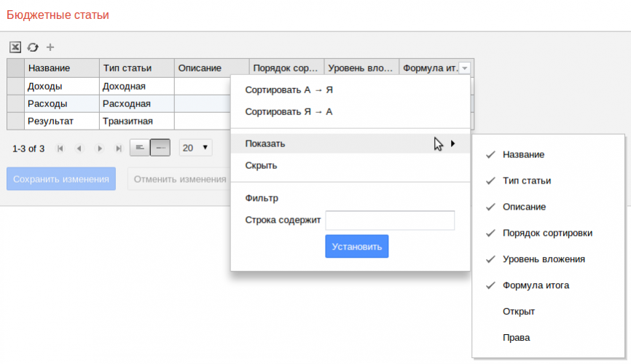Screen dimensions: 631x364
Task: Click the Уровень вло… column header
Action: [x=361, y=68]
